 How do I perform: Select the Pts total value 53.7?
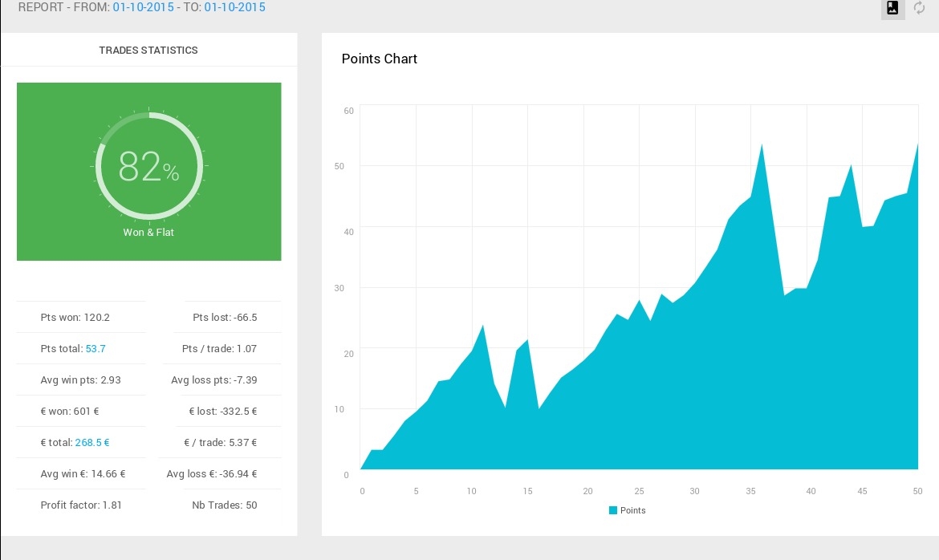pos(96,348)
